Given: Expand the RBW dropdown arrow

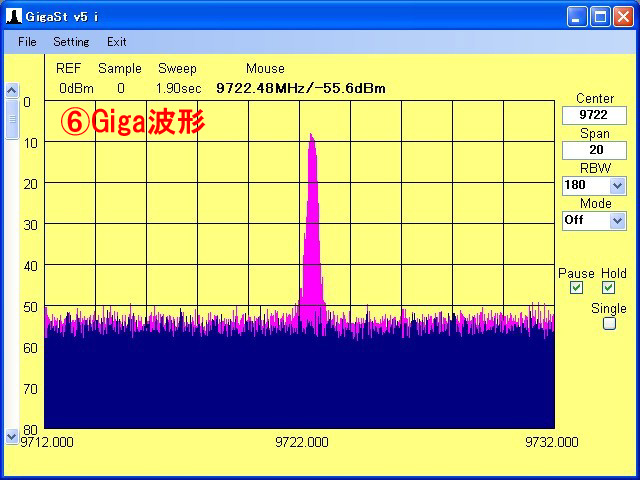Looking at the screenshot, I should tap(618, 186).
